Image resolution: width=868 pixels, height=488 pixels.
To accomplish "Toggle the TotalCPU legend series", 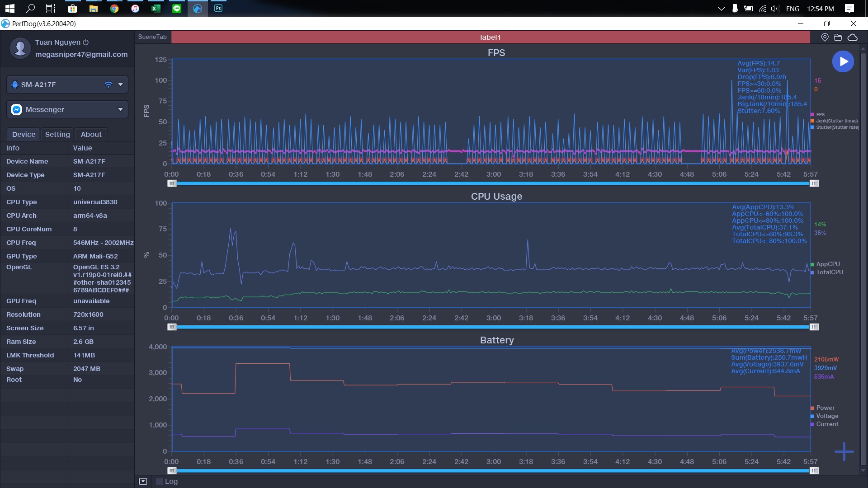I will 829,272.
